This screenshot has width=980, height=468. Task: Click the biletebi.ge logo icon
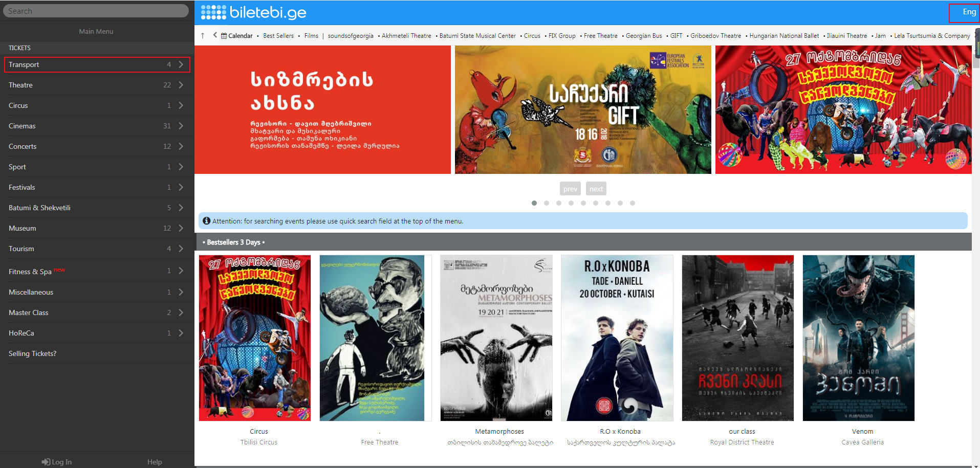pyautogui.click(x=213, y=12)
